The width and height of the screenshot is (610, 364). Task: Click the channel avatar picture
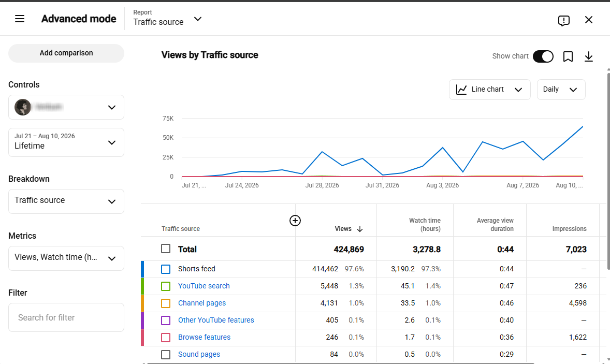[23, 107]
